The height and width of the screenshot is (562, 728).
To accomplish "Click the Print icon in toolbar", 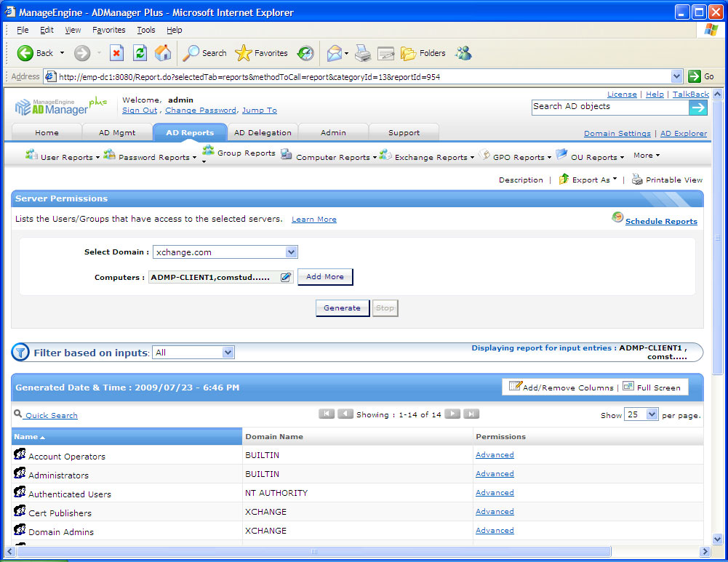I will tap(363, 53).
